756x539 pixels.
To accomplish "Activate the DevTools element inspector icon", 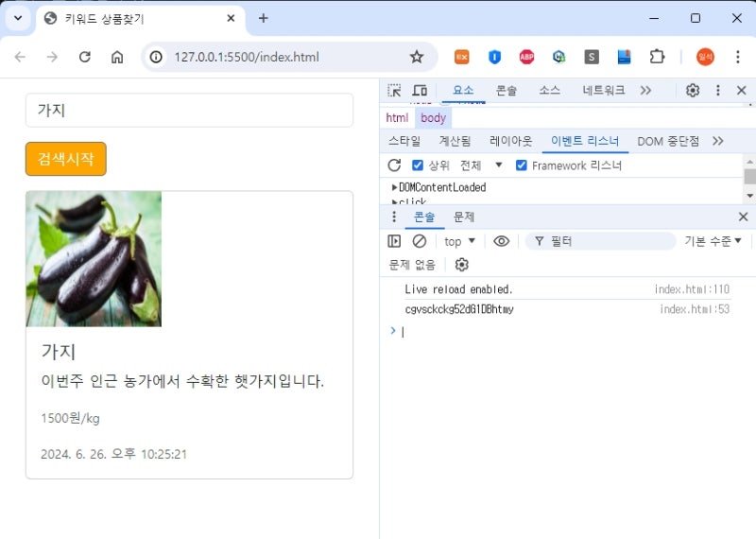I will [394, 90].
